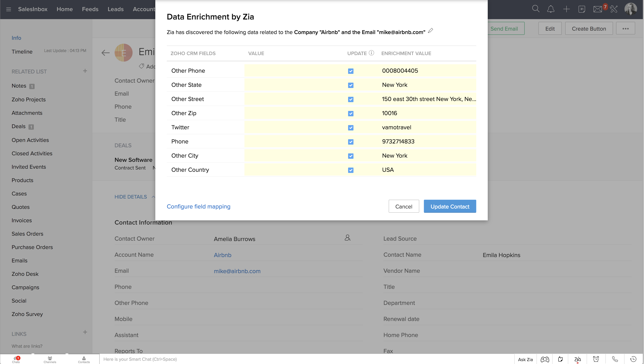Uncheck the Other Street update checkbox
This screenshot has height=364, width=644.
(x=351, y=99)
